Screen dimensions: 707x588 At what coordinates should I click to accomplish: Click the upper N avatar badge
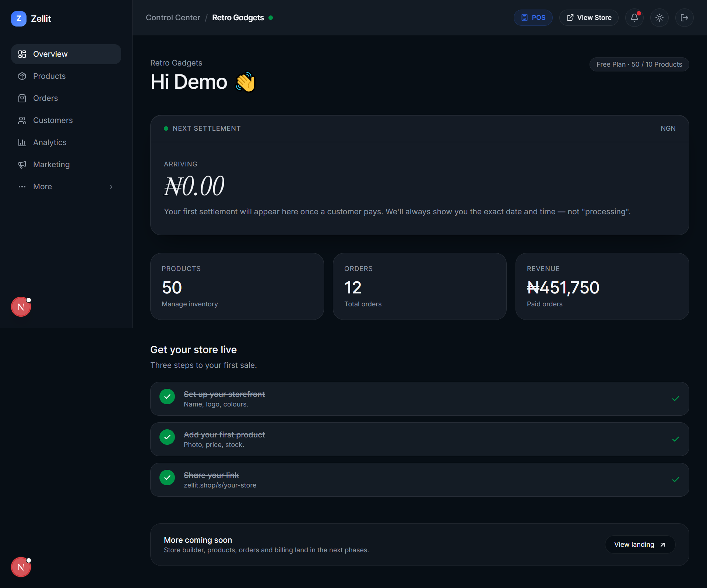[21, 307]
